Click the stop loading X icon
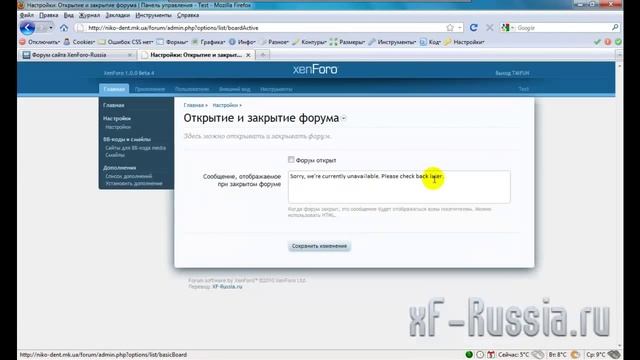The width and height of the screenshot is (640, 360). pos(489,28)
